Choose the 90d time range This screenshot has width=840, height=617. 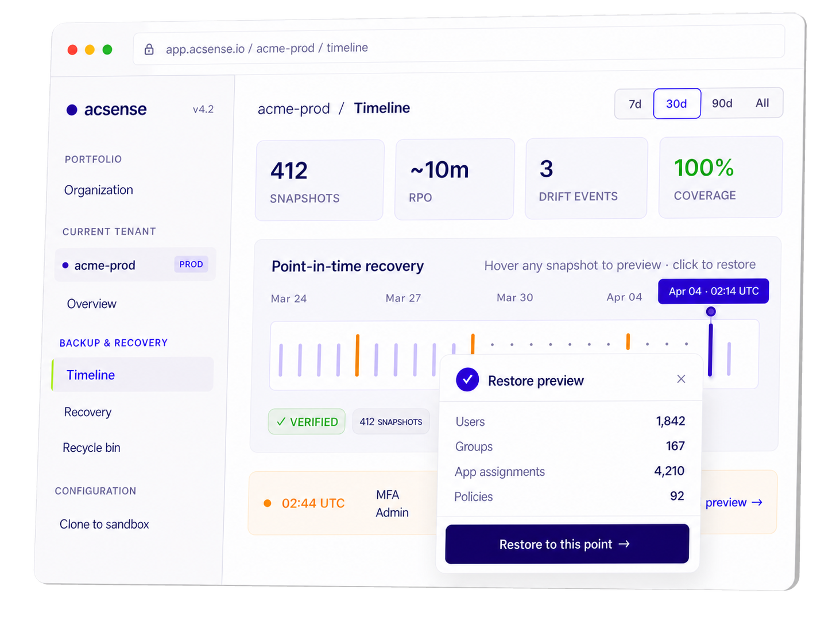(722, 103)
